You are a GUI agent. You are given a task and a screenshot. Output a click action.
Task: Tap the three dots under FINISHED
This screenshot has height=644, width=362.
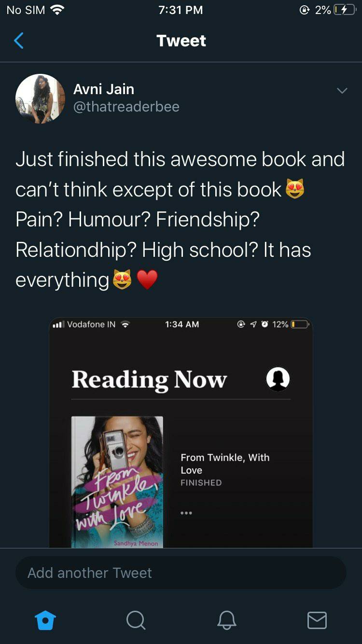(x=186, y=513)
